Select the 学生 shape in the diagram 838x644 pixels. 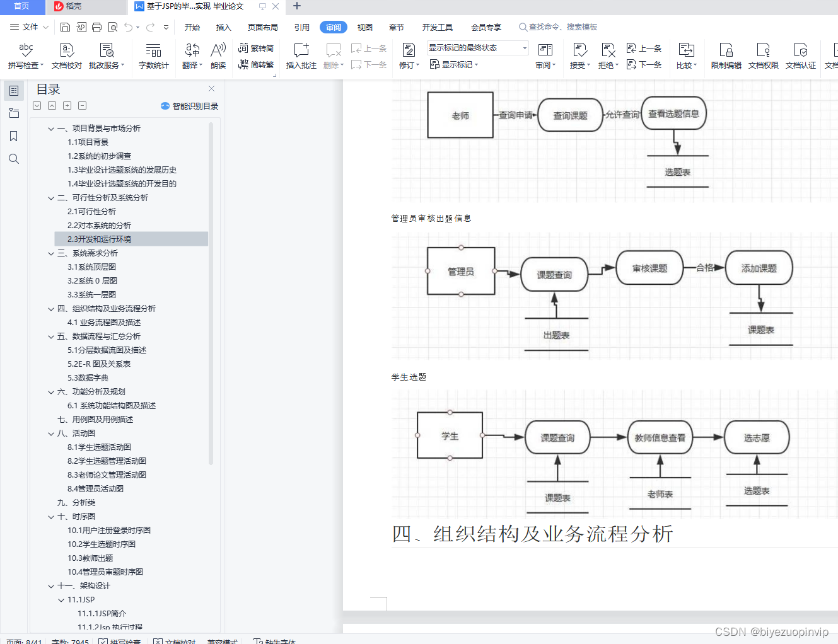(450, 435)
